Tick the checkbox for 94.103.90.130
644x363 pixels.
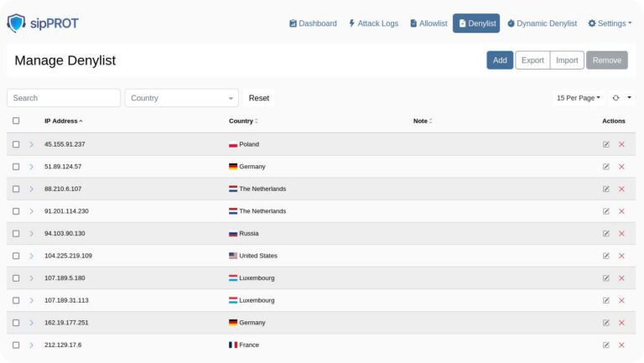coord(16,233)
